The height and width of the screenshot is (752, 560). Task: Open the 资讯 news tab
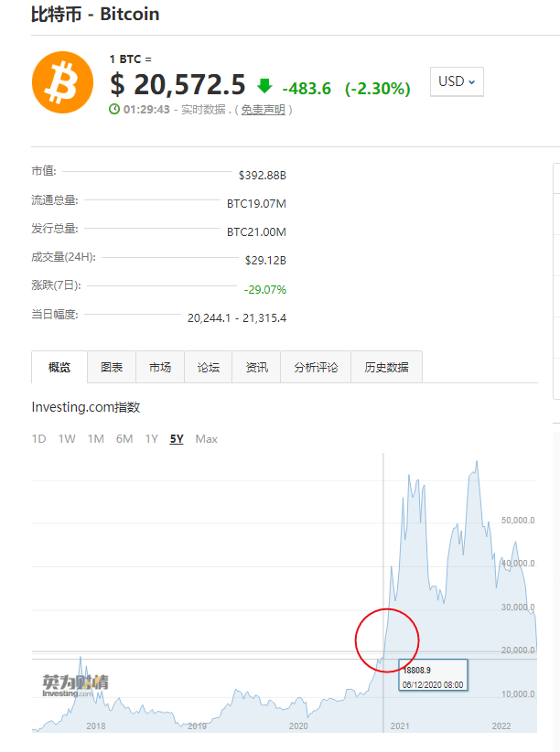[x=256, y=367]
